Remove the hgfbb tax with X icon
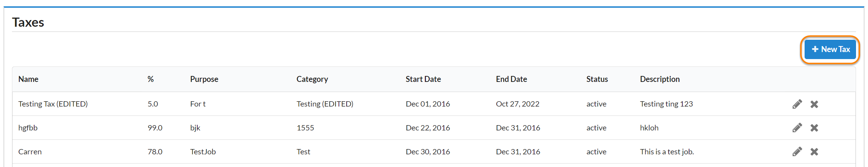868x167 pixels. click(x=814, y=128)
